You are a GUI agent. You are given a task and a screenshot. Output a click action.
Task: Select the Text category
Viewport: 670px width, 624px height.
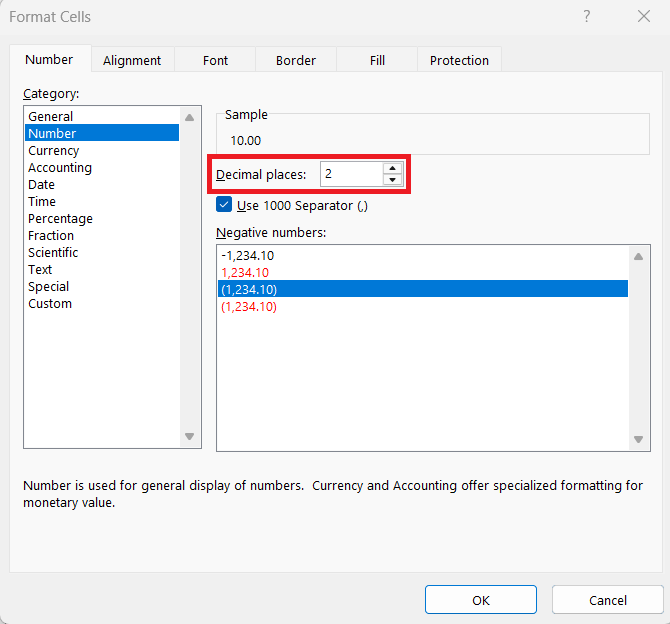click(x=102, y=270)
